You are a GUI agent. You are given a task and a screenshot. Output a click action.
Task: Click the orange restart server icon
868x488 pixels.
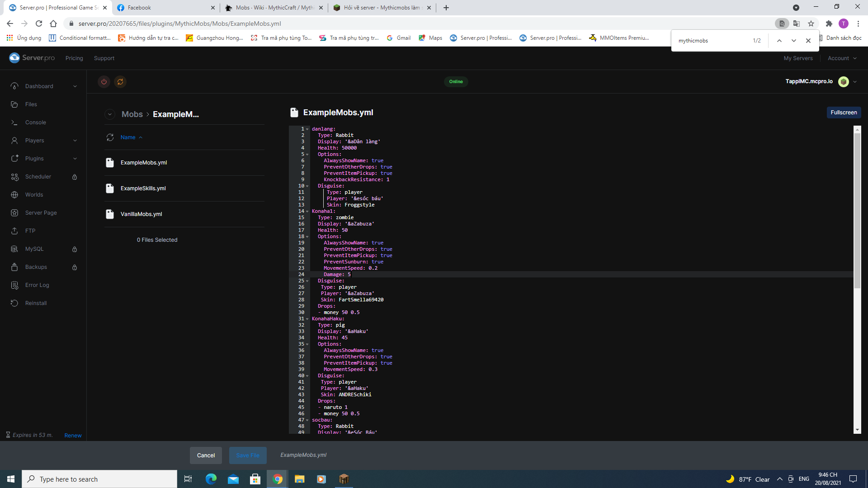(x=120, y=82)
